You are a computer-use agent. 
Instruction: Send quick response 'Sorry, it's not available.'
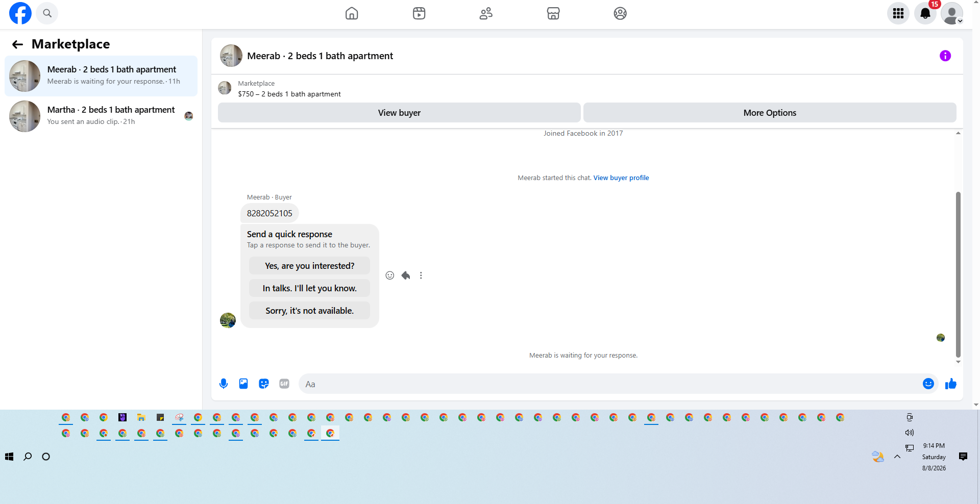point(309,311)
